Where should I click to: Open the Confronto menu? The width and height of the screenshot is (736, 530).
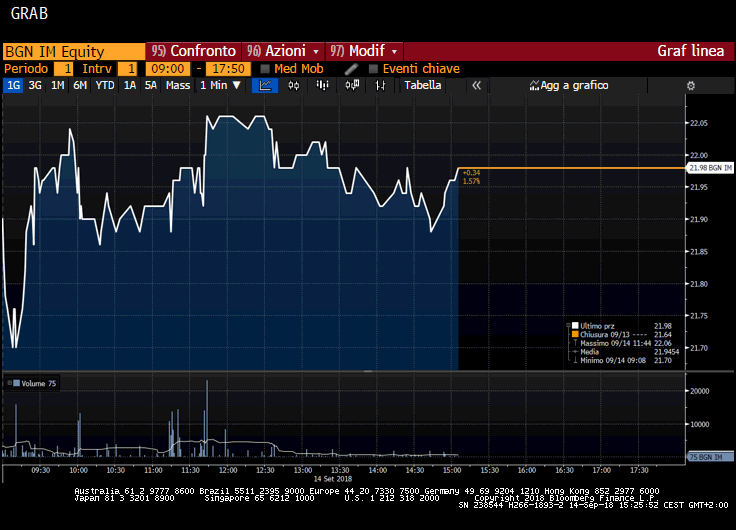click(193, 51)
